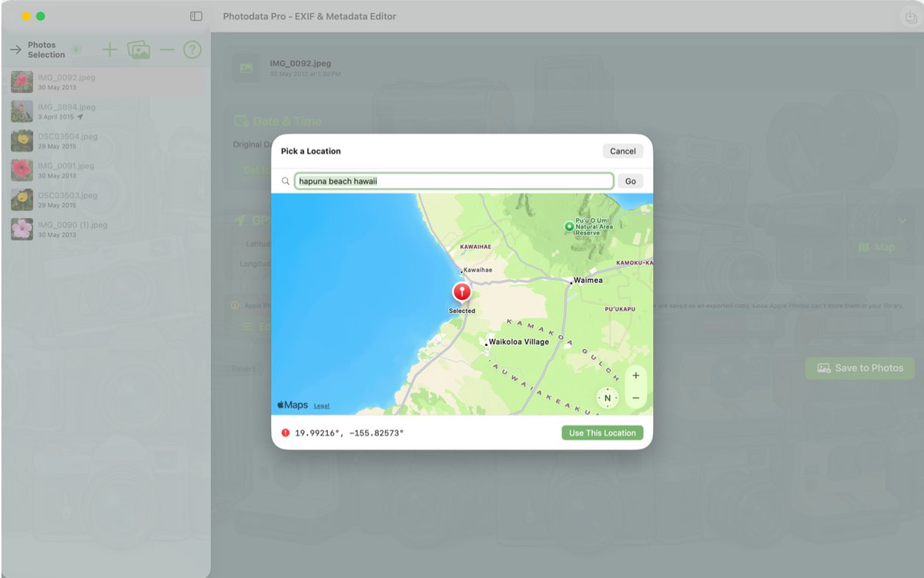The image size is (924, 578).
Task: Click the Pu'u O Umi Reserve marker
Action: click(569, 227)
